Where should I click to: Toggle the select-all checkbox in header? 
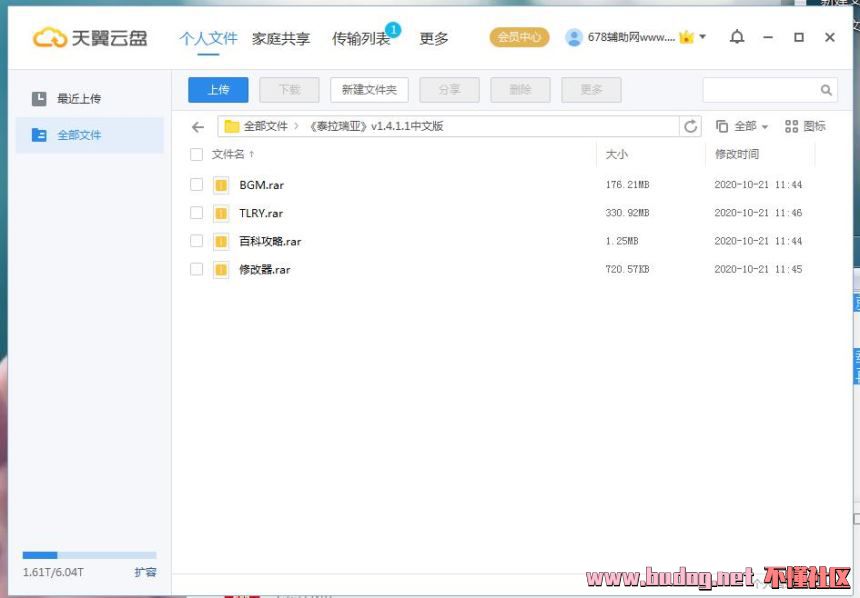(196, 155)
